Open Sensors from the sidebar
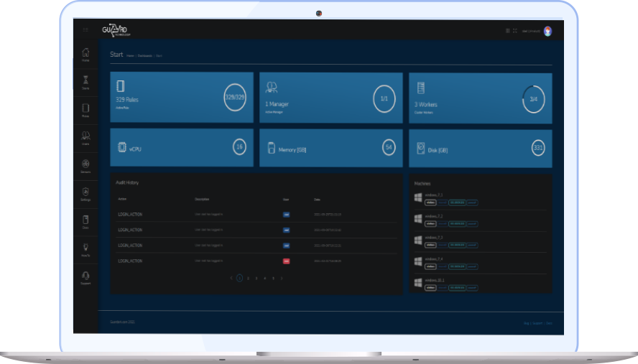Viewport: 638px width, 364px height. pos(85,165)
